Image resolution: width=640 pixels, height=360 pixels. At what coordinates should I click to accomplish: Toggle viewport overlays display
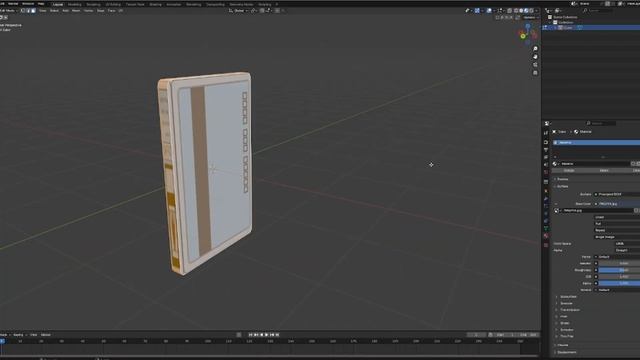click(489, 11)
